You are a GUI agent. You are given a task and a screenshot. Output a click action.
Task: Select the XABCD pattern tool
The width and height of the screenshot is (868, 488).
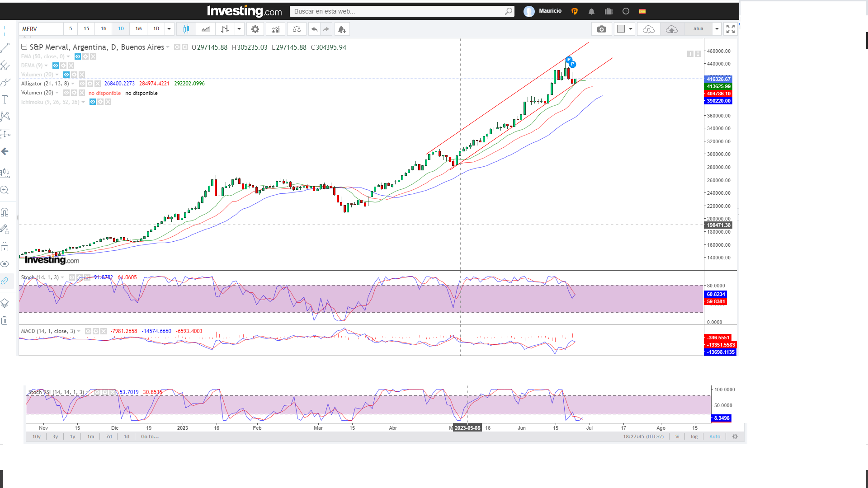[5, 117]
